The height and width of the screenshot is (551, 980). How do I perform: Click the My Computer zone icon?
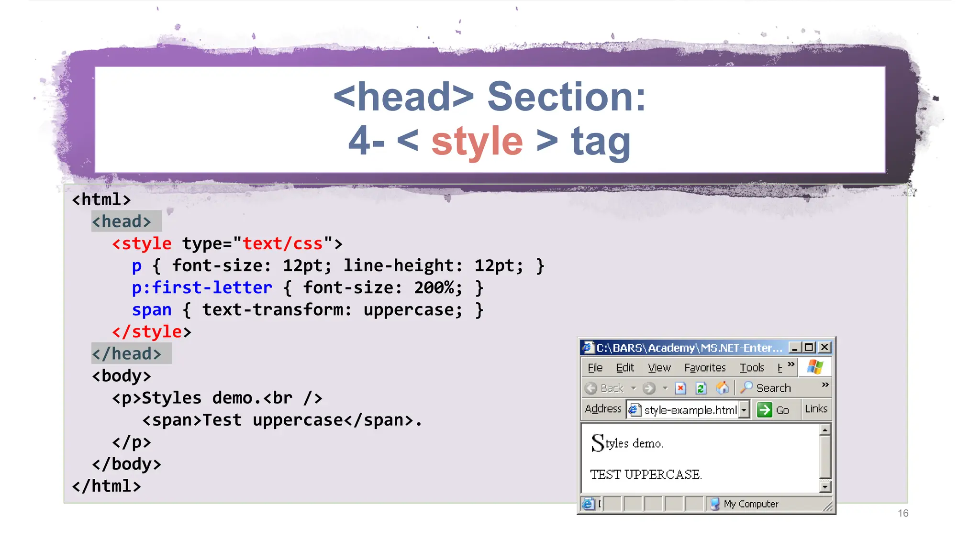tap(715, 504)
